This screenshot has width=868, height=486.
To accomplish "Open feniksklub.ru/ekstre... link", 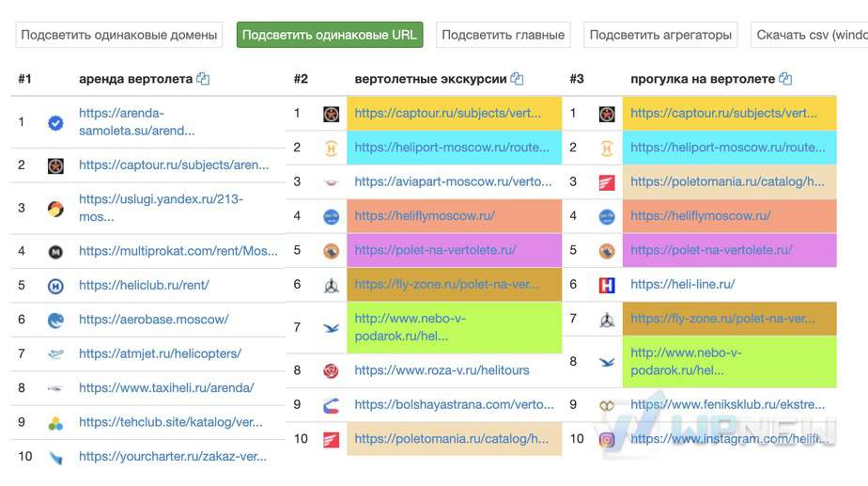I will (x=727, y=404).
